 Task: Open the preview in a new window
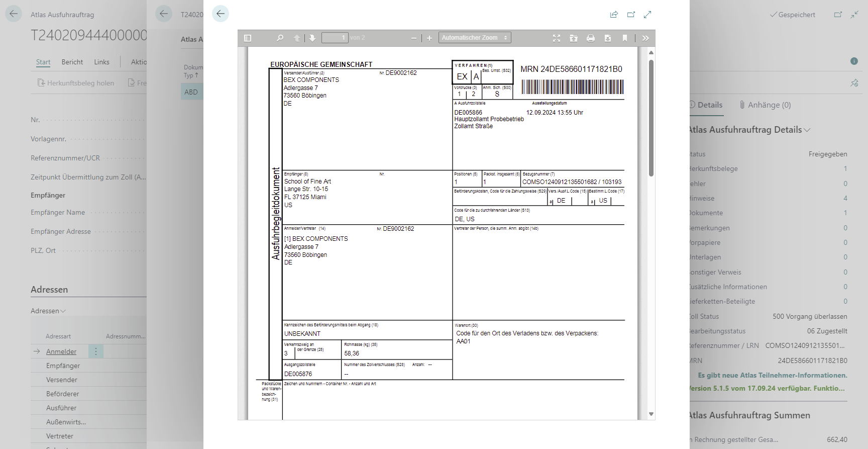pyautogui.click(x=631, y=15)
